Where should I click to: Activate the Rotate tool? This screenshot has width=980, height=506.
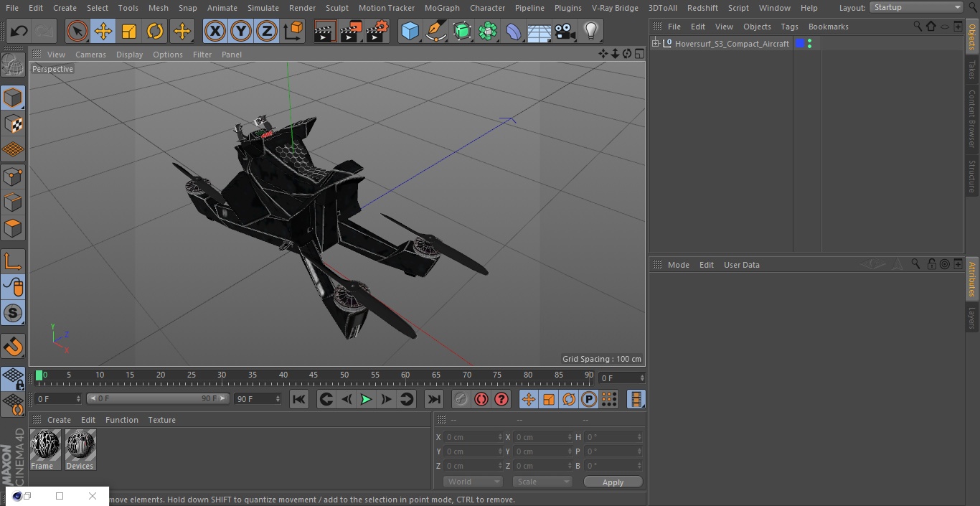click(155, 31)
